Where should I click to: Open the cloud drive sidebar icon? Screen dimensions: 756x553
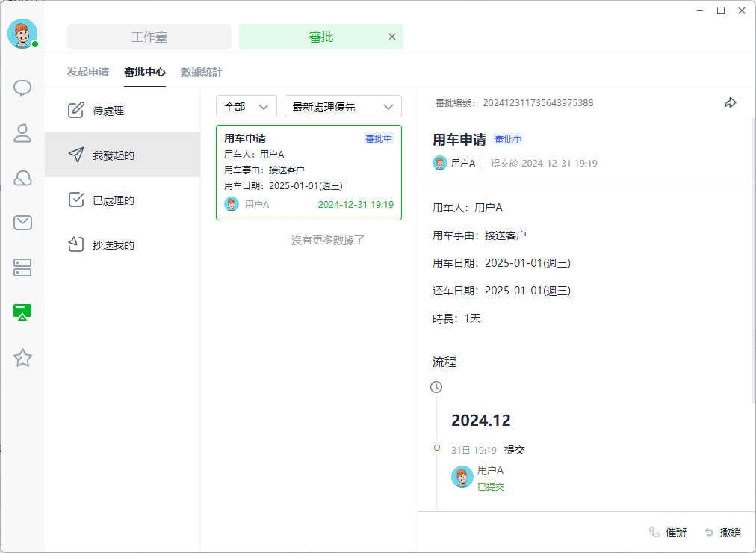coord(22,178)
